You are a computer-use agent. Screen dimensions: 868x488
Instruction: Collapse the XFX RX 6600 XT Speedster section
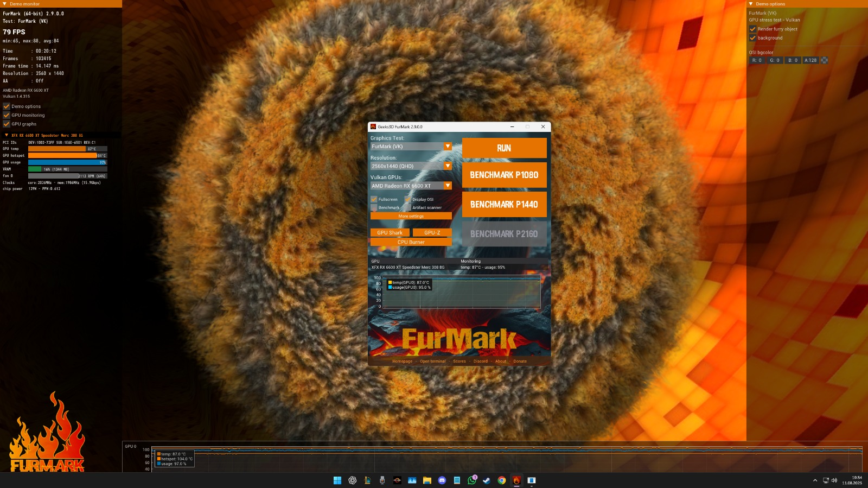click(7, 135)
